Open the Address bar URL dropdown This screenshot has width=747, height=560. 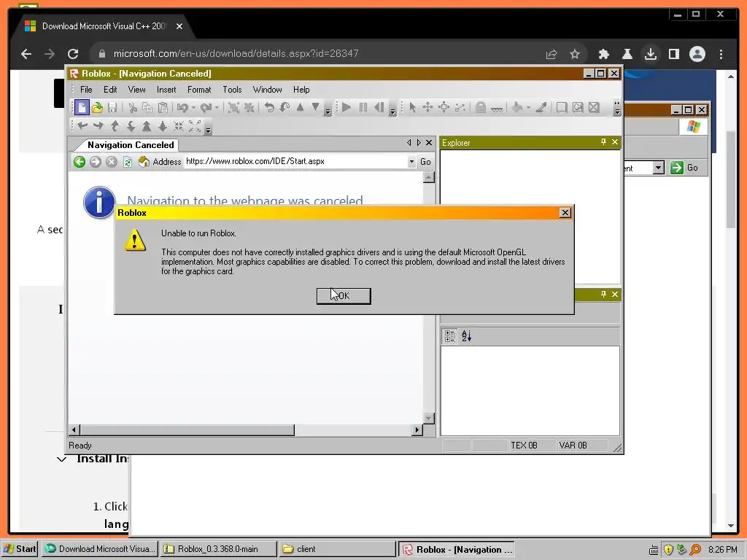[411, 161]
